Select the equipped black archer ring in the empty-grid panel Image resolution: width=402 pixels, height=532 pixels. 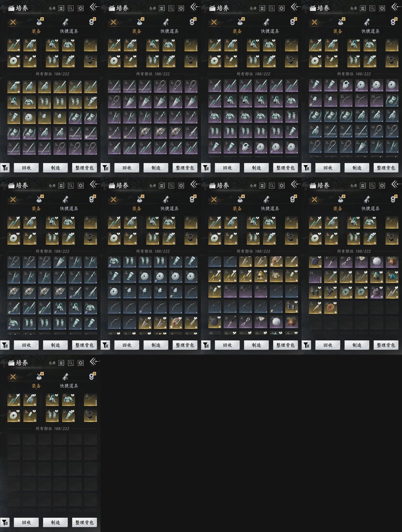[x=90, y=416]
